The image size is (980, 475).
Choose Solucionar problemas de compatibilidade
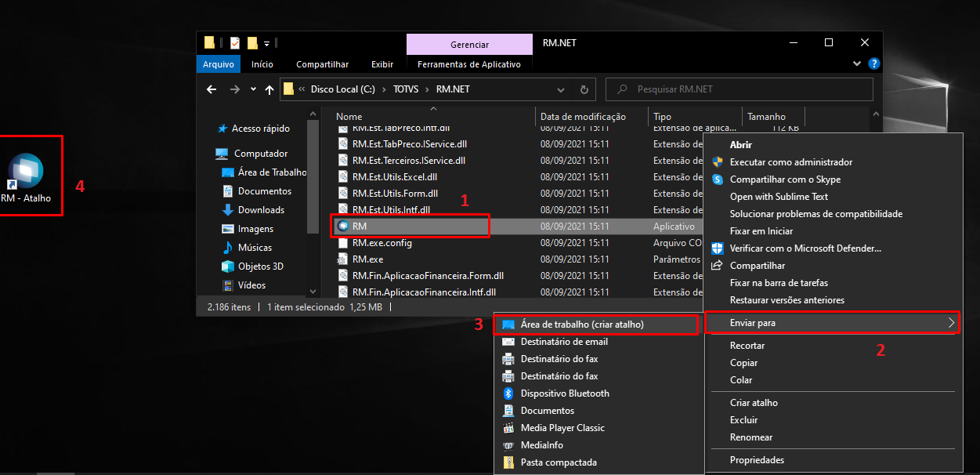(816, 214)
